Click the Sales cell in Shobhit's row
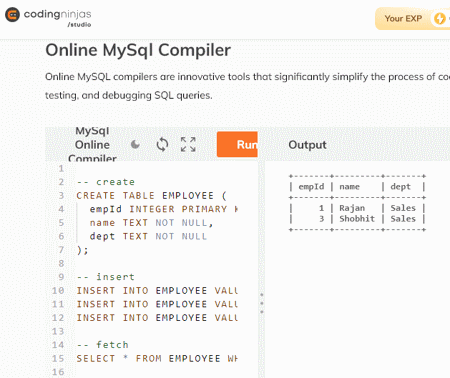 pyautogui.click(x=403, y=219)
